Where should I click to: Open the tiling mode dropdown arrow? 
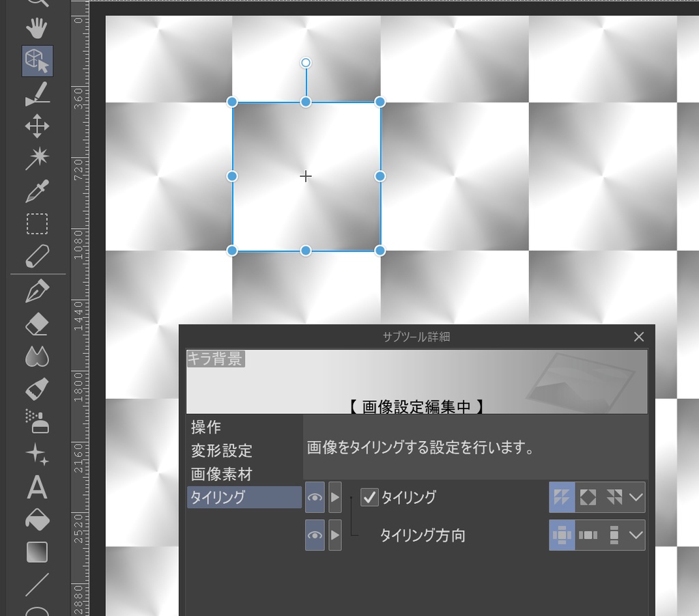point(637,497)
